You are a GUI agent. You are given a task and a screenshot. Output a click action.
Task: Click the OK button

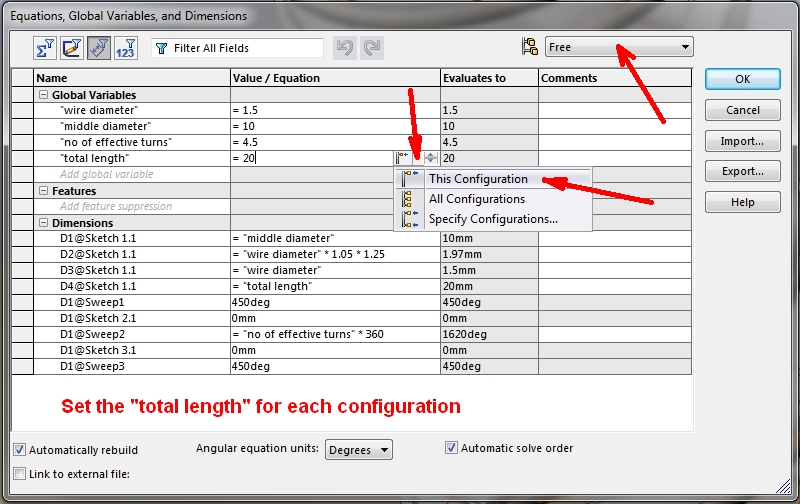[742, 79]
